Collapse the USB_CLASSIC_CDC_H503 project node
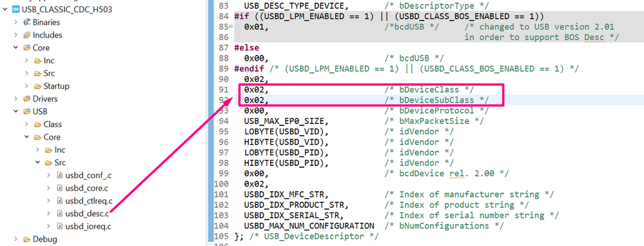Viewport: 644px width, 246px height. point(5,10)
